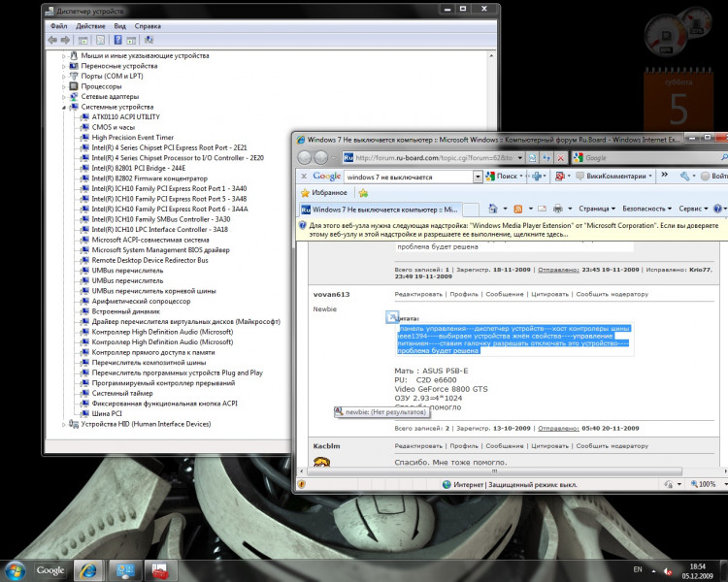Image resolution: width=728 pixels, height=582 pixels.
Task: Click Internet Explorer taskbar icon
Action: 89,568
